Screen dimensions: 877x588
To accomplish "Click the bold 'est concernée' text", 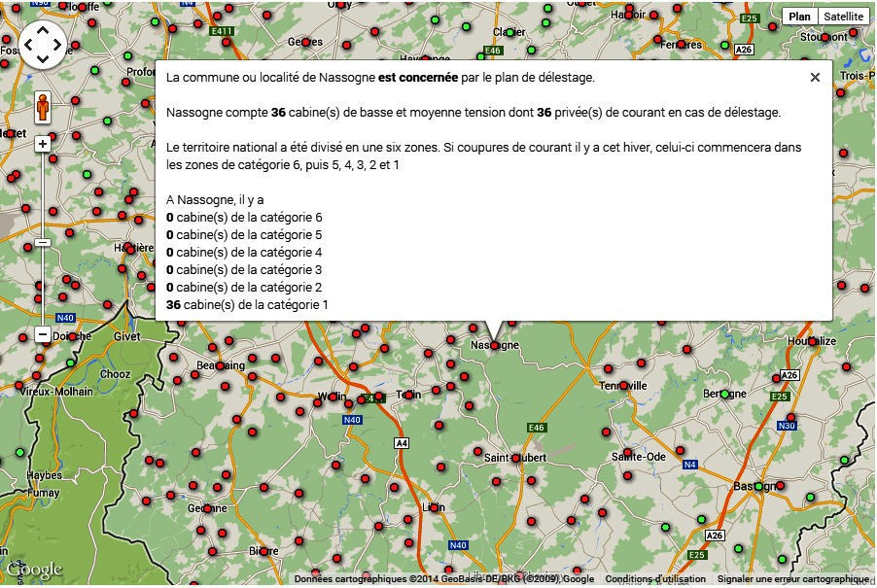I will point(418,78).
